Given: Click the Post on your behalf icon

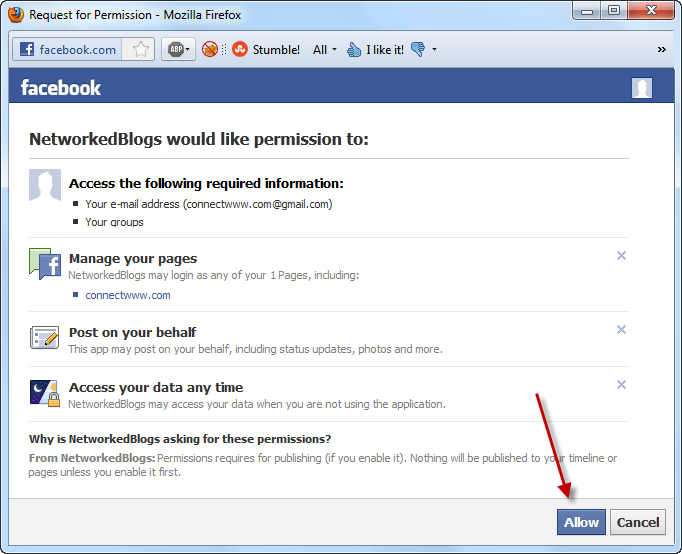Looking at the screenshot, I should 45,338.
